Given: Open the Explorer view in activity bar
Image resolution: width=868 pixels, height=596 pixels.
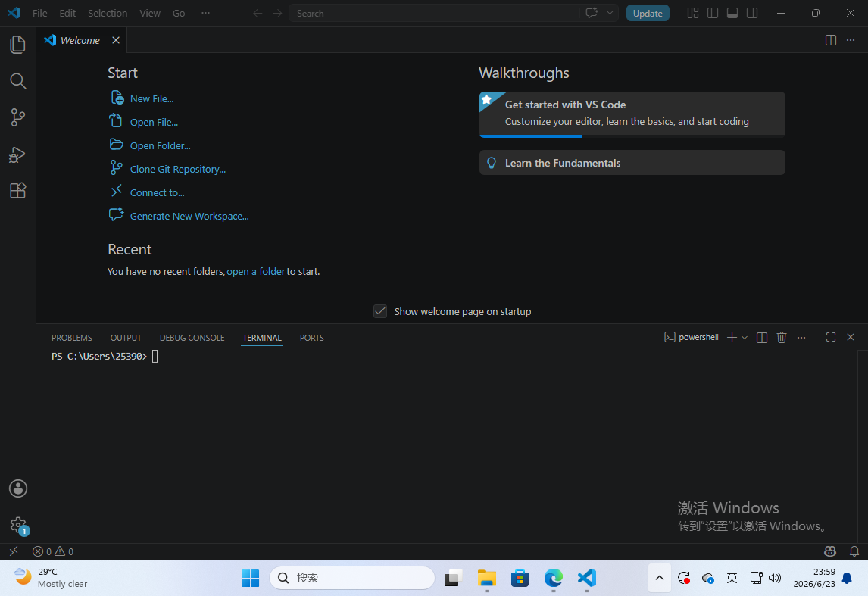Looking at the screenshot, I should [17, 44].
